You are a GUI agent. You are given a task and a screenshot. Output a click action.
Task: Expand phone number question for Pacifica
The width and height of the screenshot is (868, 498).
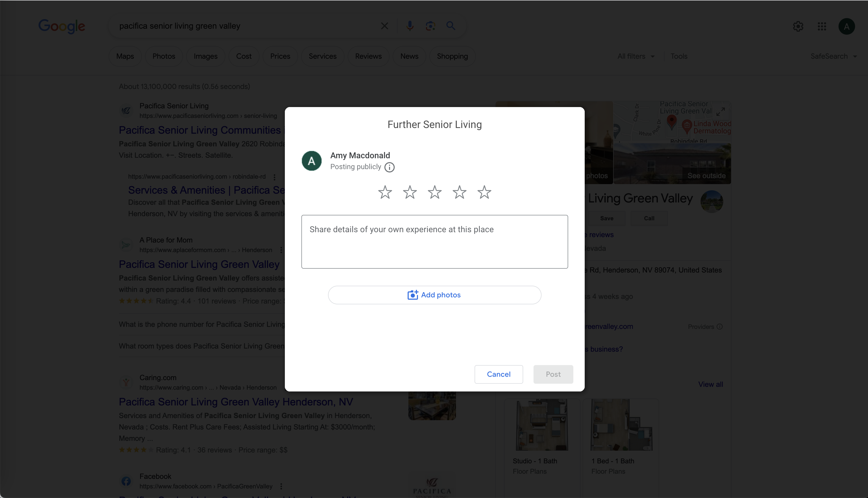pos(202,324)
